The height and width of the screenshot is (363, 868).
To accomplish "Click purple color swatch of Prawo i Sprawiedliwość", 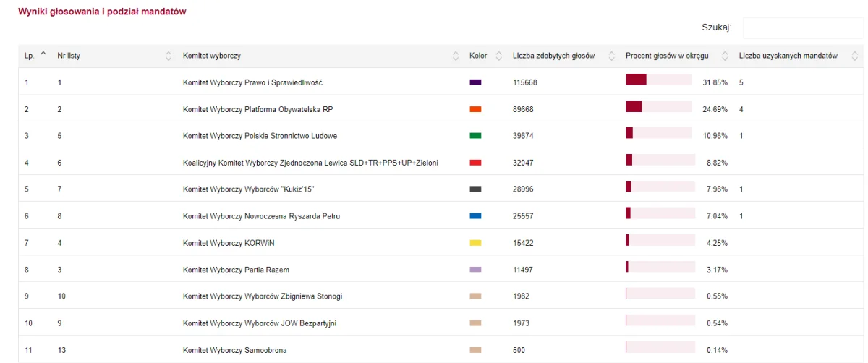I will (475, 82).
